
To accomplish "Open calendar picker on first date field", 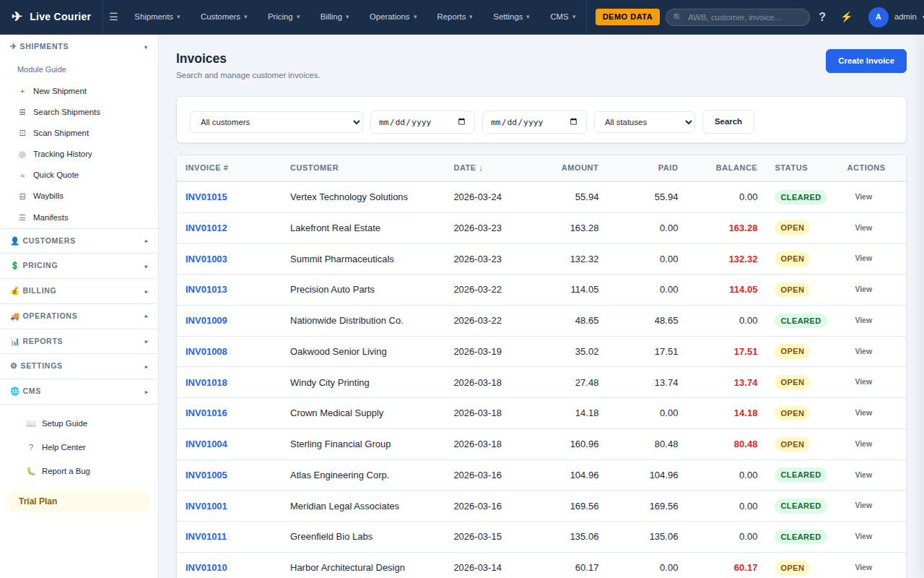I will [461, 122].
